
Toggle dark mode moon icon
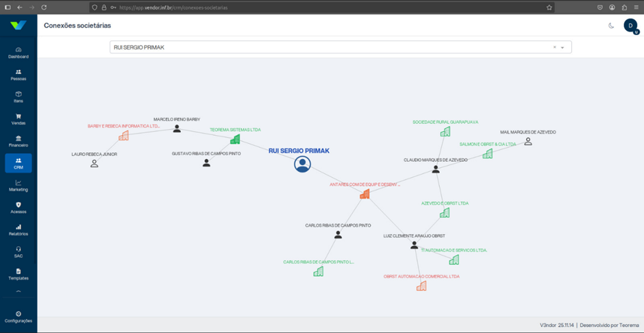click(611, 25)
